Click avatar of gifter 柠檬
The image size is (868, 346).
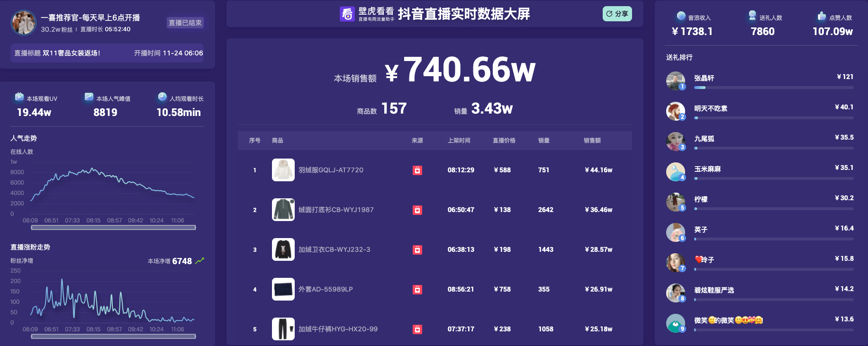pyautogui.click(x=676, y=202)
